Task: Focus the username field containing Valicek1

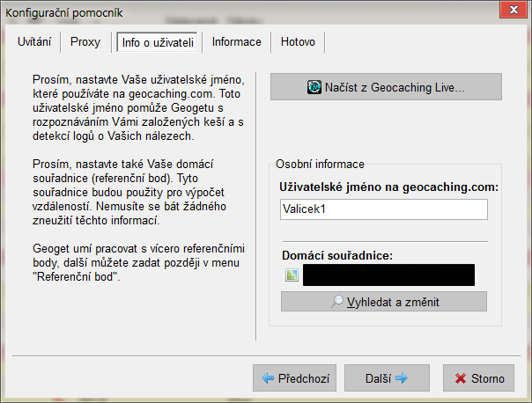Action: (x=384, y=209)
